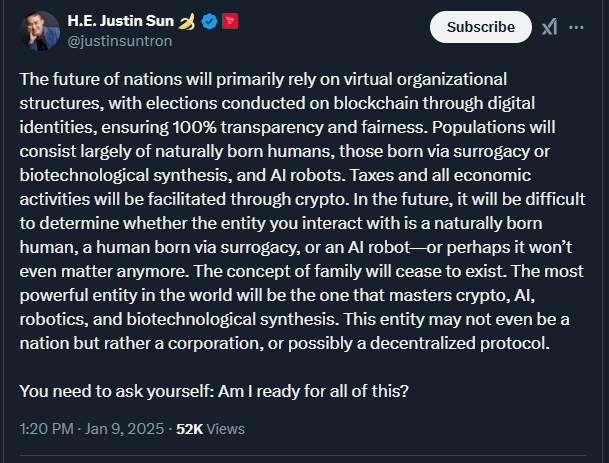This screenshot has height=463, width=609.
Task: Open the 52K view count
Action: [x=190, y=429]
